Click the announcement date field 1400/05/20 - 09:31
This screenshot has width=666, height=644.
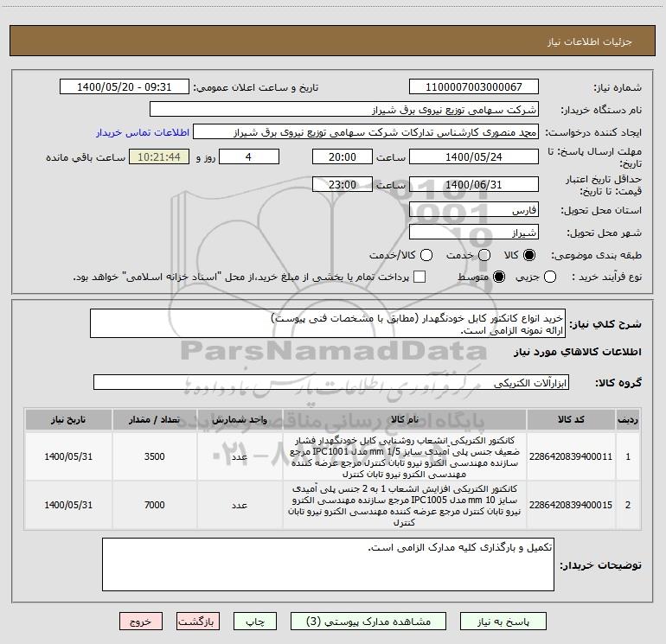click(x=125, y=86)
